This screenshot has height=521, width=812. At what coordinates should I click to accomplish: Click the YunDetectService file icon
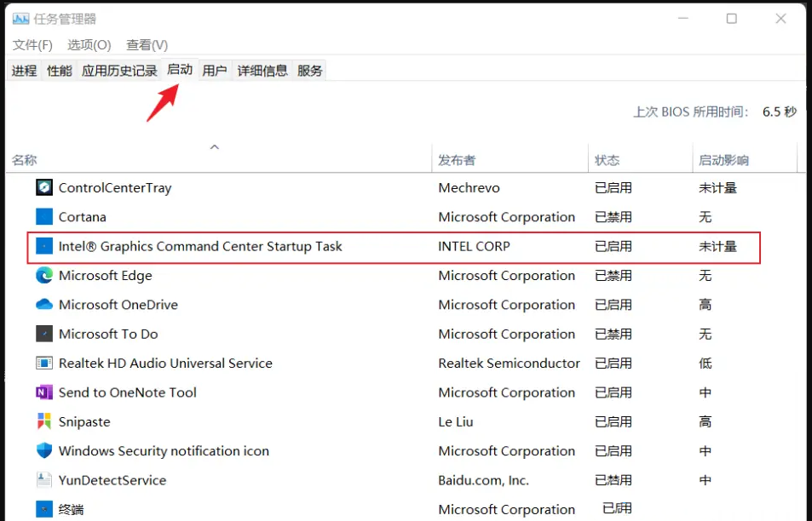[x=44, y=480]
